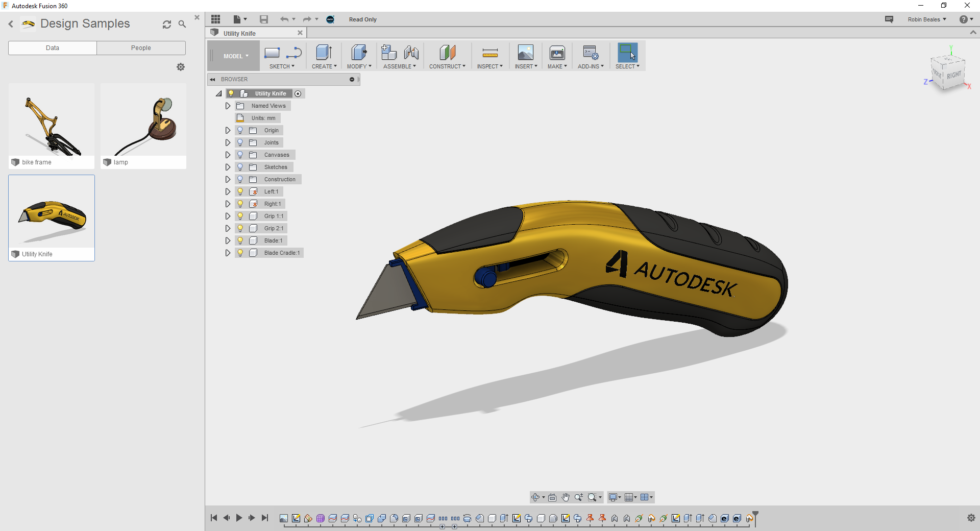
Task: Collapse the Utility Knife root node
Action: pos(219,93)
